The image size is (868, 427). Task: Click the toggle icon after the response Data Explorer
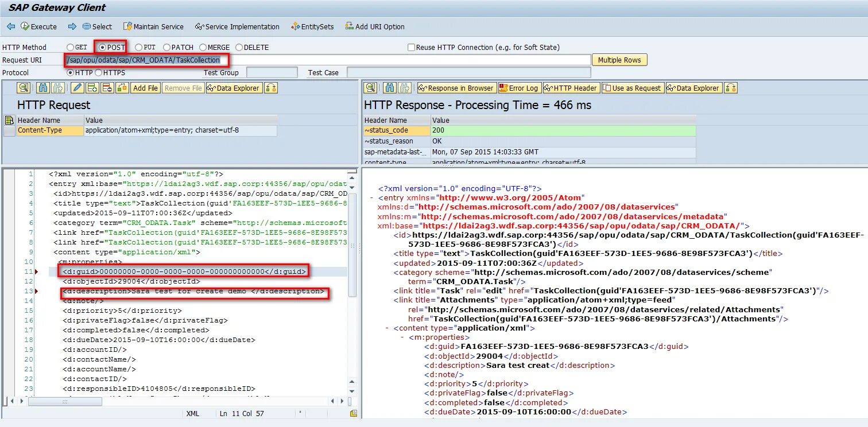click(x=730, y=88)
